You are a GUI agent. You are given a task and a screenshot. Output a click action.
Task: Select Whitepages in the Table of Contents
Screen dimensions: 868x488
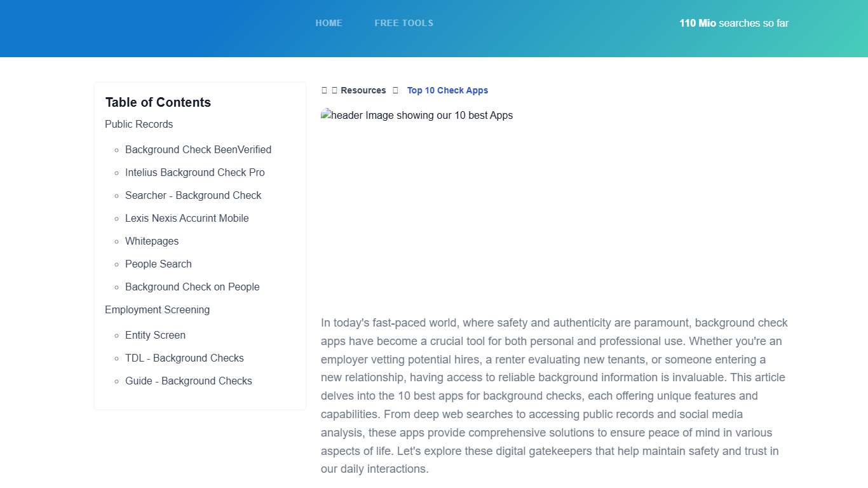coord(152,241)
